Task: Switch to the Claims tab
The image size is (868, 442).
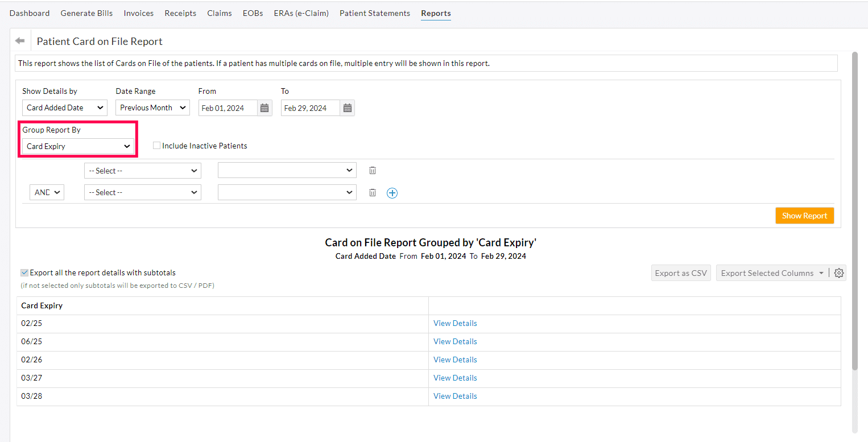Action: tap(220, 13)
